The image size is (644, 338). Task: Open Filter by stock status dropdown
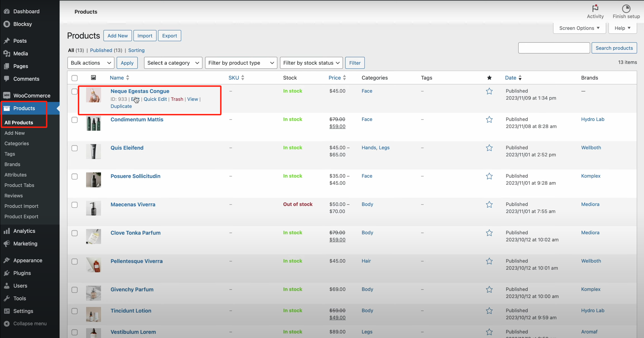[x=311, y=63]
